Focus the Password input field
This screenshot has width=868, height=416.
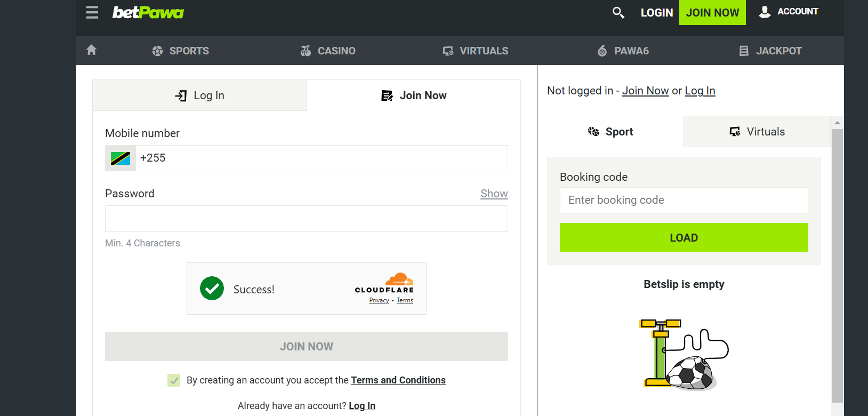(307, 219)
